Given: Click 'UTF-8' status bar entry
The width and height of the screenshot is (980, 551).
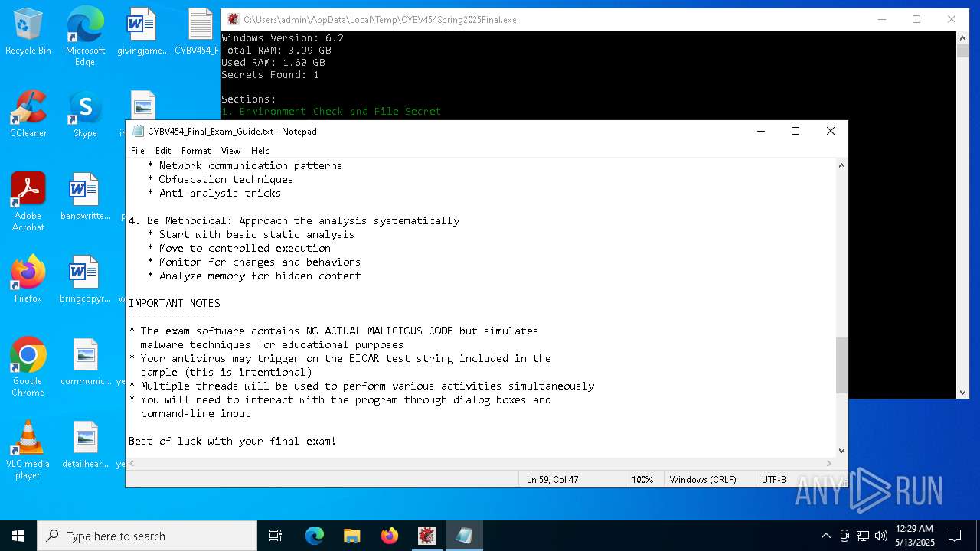Looking at the screenshot, I should (773, 480).
